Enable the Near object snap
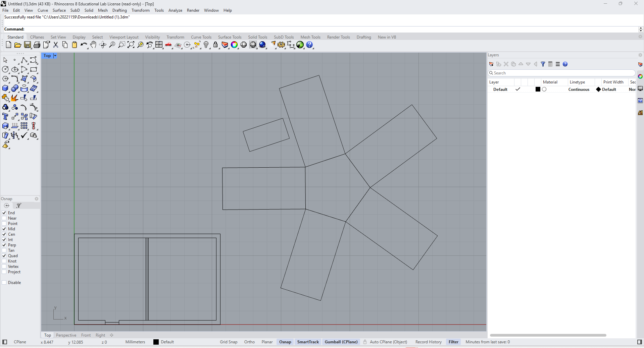This screenshot has width=644, height=348. click(x=5, y=218)
